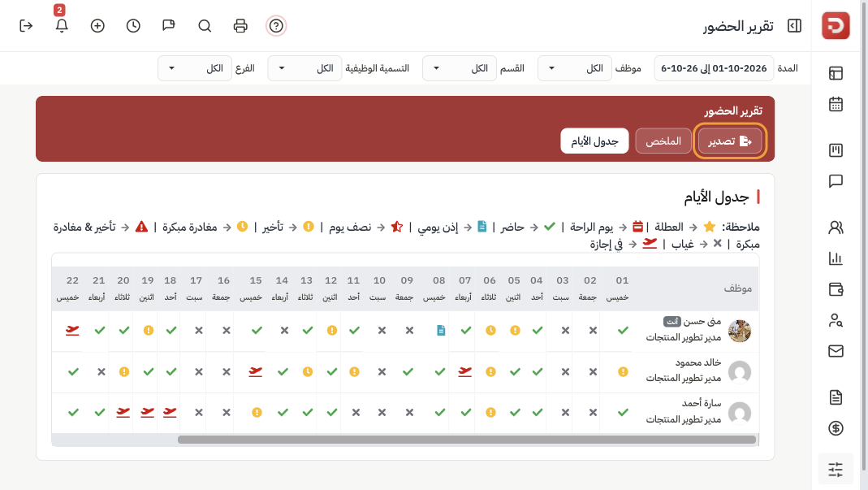Image resolution: width=868 pixels, height=490 pixels.
Task: Click the red warning triangle legend icon
Action: coord(142,227)
